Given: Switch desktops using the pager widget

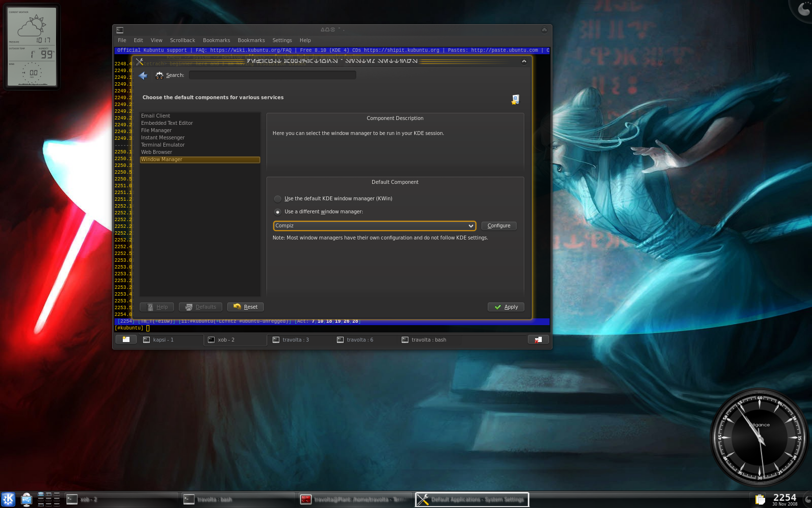Looking at the screenshot, I should [x=48, y=499].
